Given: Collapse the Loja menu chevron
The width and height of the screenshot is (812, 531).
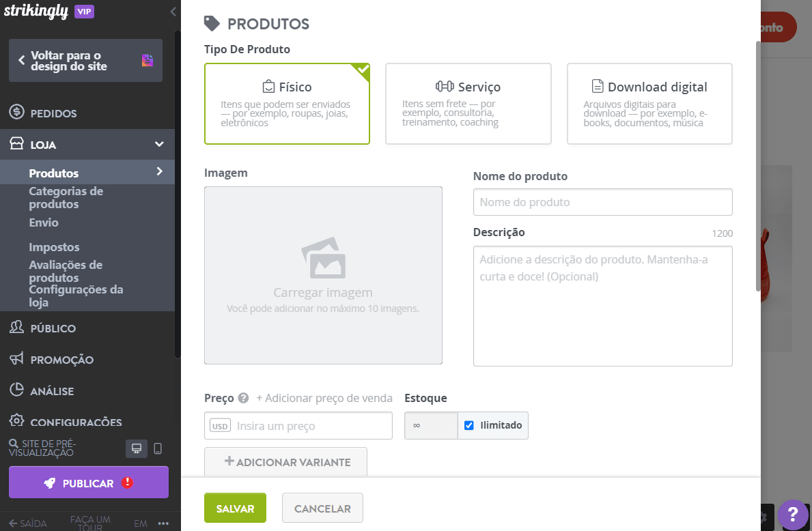Looking at the screenshot, I should click(x=159, y=145).
